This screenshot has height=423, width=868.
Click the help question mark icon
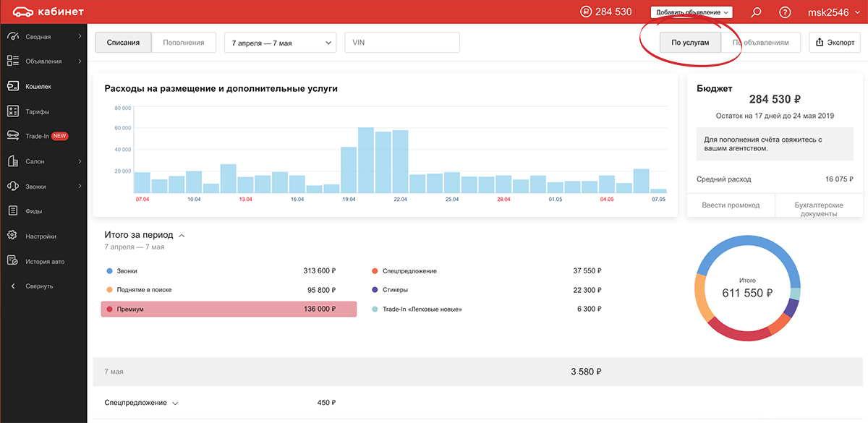point(785,12)
